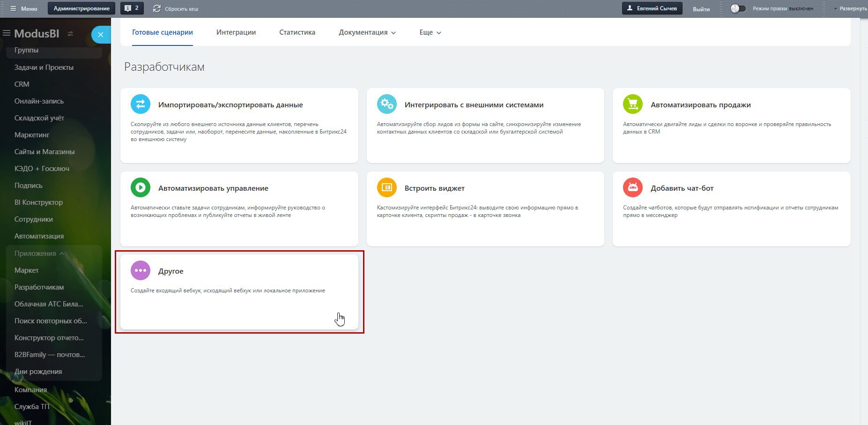Open BI Конструктор in the sidebar

pyautogui.click(x=38, y=202)
